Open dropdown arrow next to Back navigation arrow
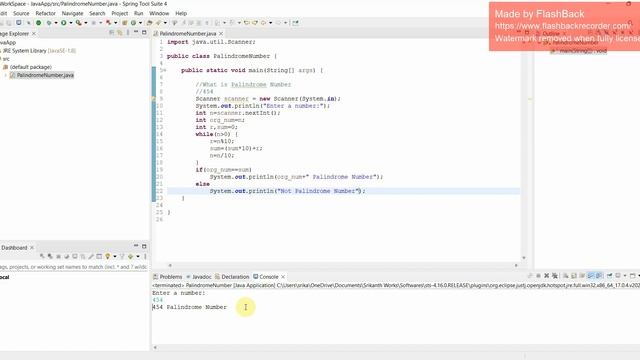 pyautogui.click(x=270, y=23)
